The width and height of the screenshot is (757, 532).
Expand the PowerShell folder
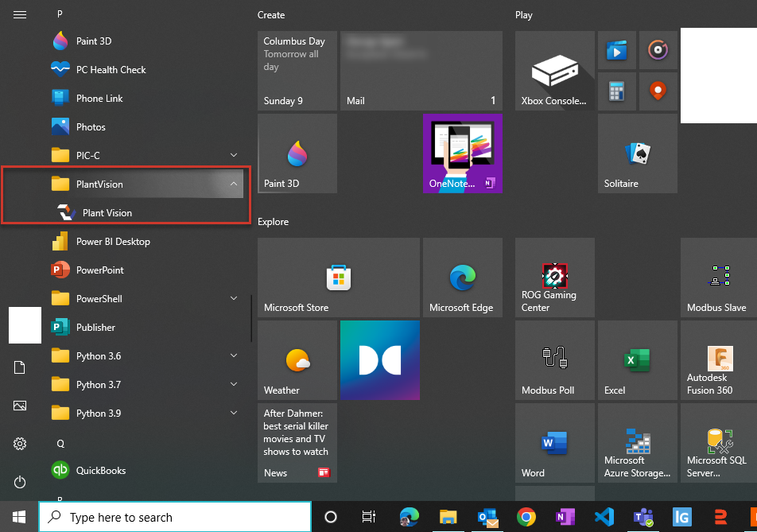point(232,298)
